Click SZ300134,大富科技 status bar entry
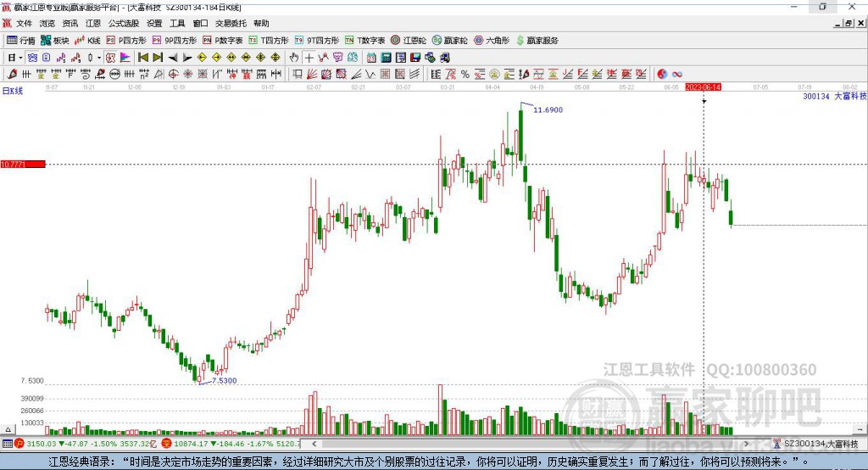The image size is (868, 470). tap(815, 444)
